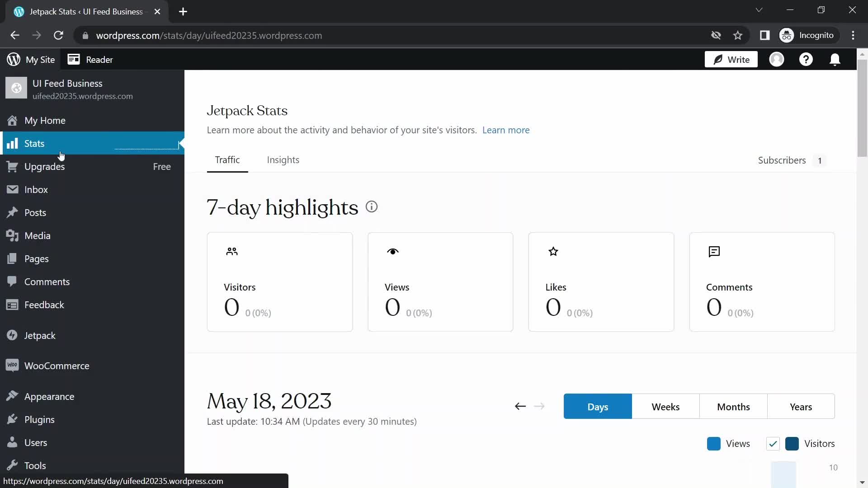Image resolution: width=868 pixels, height=488 pixels.
Task: Select the Months time period tab
Action: coord(733,406)
